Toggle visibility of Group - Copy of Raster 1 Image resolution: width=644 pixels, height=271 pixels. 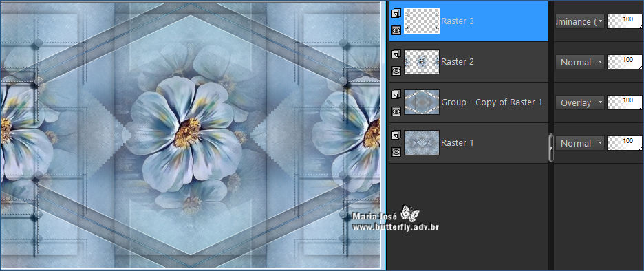396,111
